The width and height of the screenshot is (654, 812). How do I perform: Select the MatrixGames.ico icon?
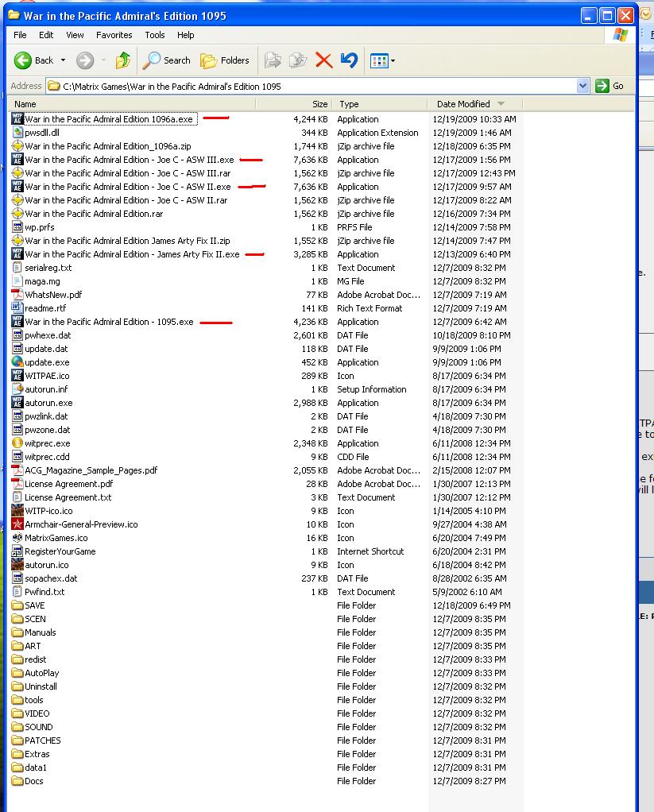point(17,538)
